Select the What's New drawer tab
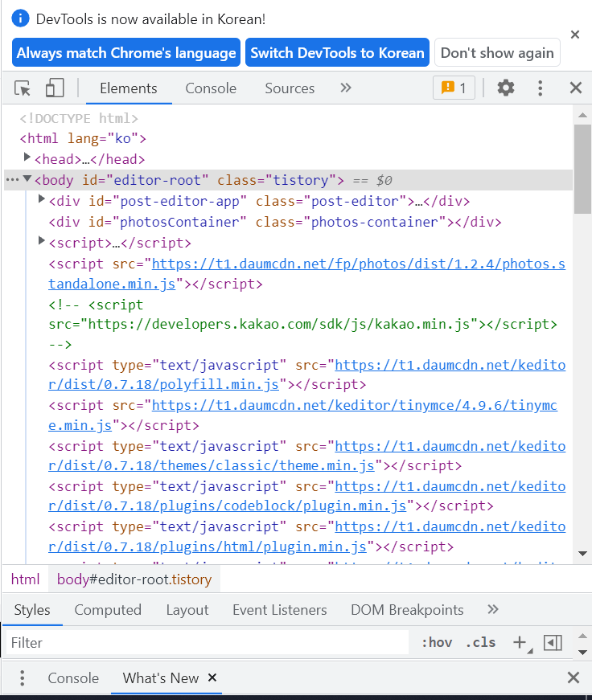The width and height of the screenshot is (592, 700). tap(161, 677)
